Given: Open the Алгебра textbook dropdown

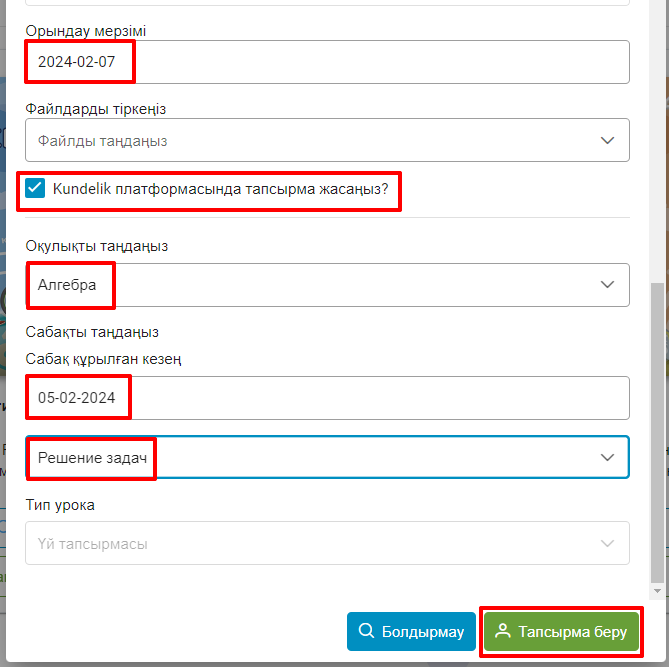Looking at the screenshot, I should pyautogui.click(x=327, y=285).
